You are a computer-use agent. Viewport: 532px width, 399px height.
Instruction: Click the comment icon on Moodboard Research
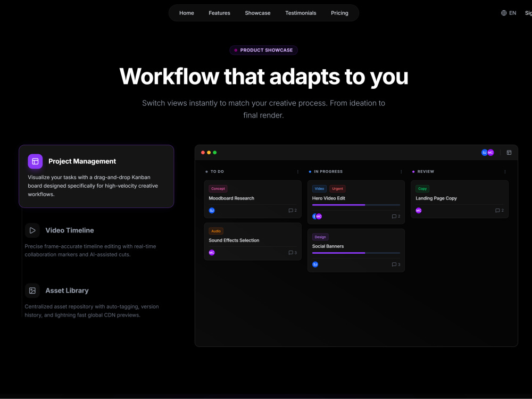point(290,210)
